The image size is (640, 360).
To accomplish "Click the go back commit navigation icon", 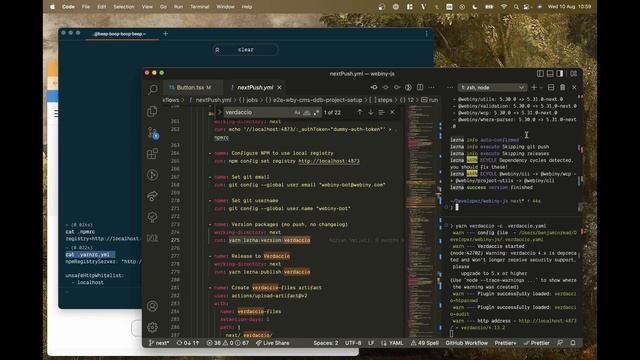I will click(x=374, y=87).
